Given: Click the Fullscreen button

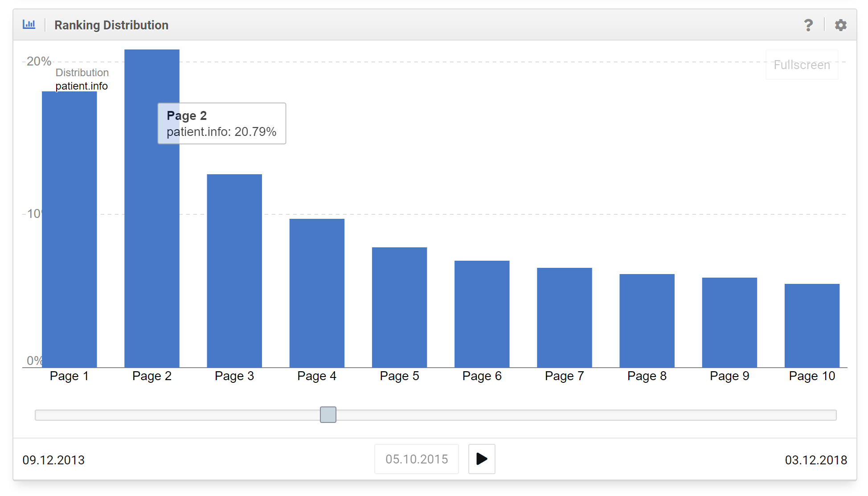Looking at the screenshot, I should (802, 65).
